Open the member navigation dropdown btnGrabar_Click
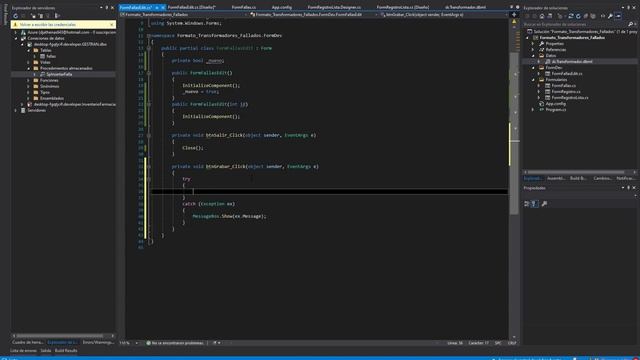This screenshot has height=360, width=640. point(443,15)
